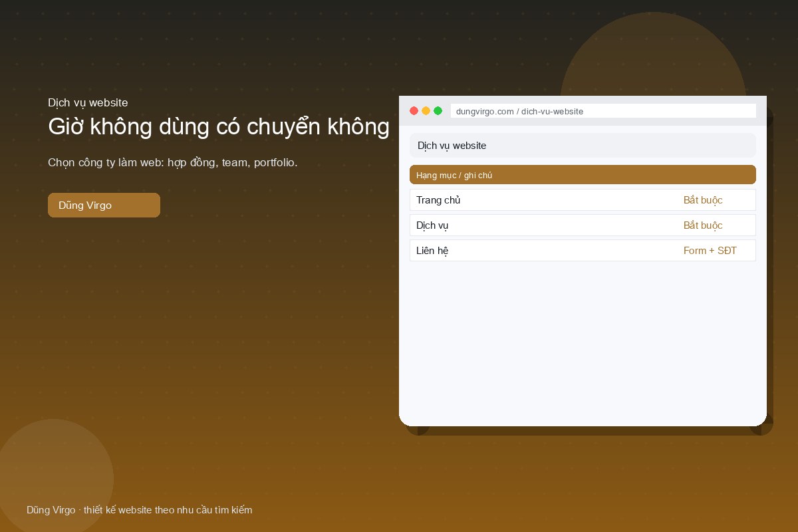798x532 pixels.
Task: Click 'Bắt buộc' in the Dịch vụ row
Action: click(x=703, y=225)
